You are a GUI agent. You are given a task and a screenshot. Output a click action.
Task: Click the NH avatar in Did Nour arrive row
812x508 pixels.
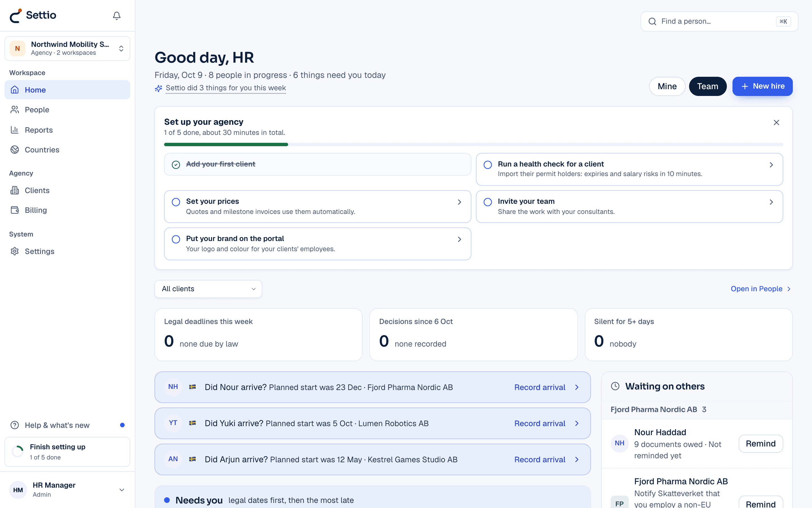tap(173, 387)
